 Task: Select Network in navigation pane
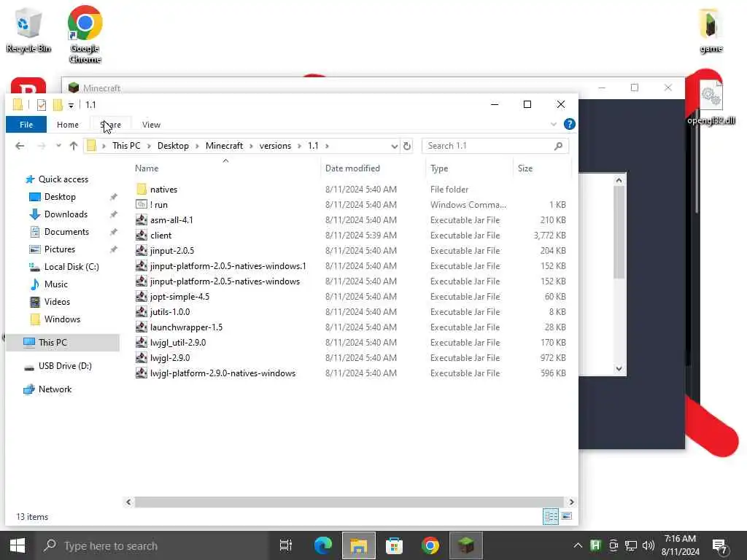[55, 389]
